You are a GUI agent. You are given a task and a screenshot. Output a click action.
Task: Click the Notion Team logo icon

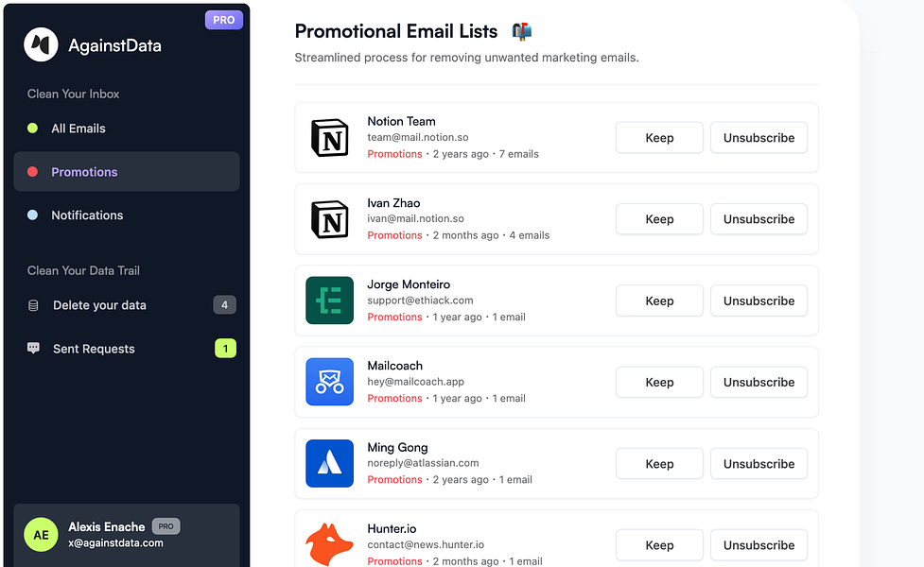point(329,138)
